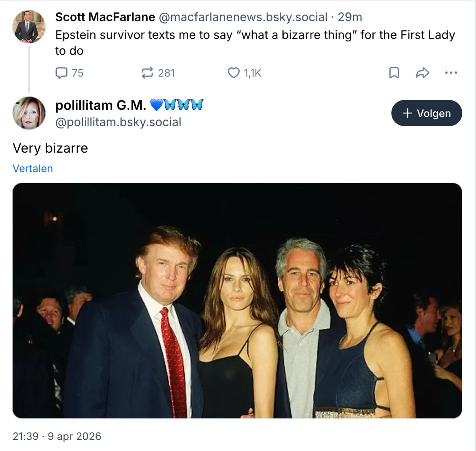Open the three-dot more options menu
Image resolution: width=476 pixels, height=451 pixels.
click(451, 73)
